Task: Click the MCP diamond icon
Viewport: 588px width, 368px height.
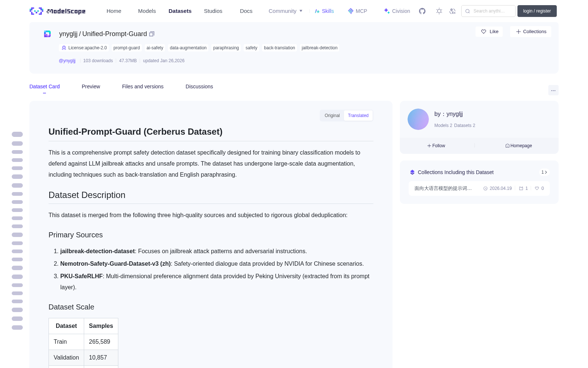Action: (x=351, y=11)
